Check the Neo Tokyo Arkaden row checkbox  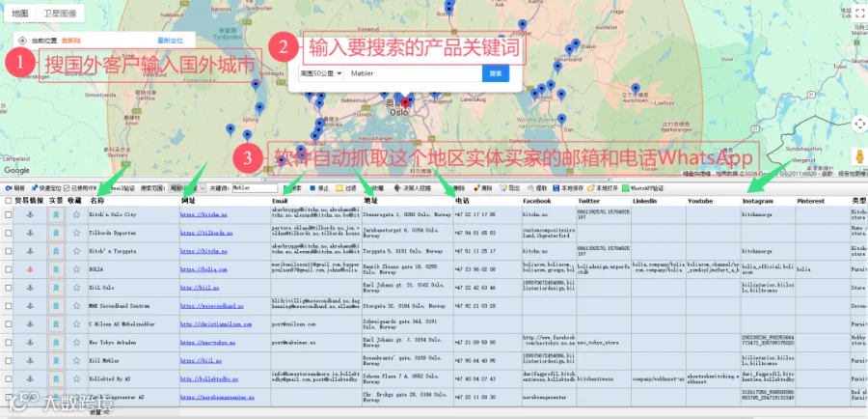9,343
